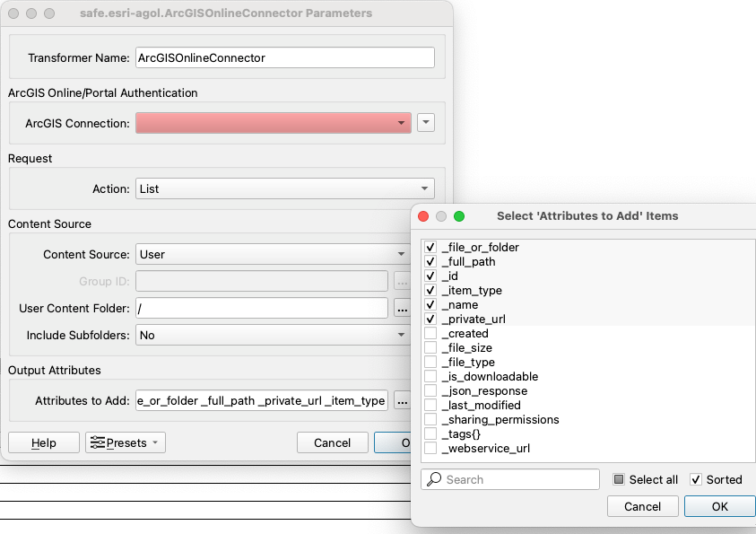Click the magnifier search icon
This screenshot has width=756, height=534.
point(434,479)
